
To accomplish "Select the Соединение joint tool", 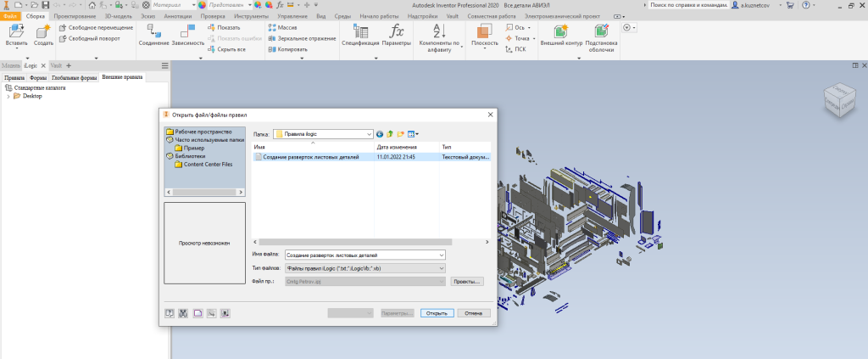I will pos(153,31).
